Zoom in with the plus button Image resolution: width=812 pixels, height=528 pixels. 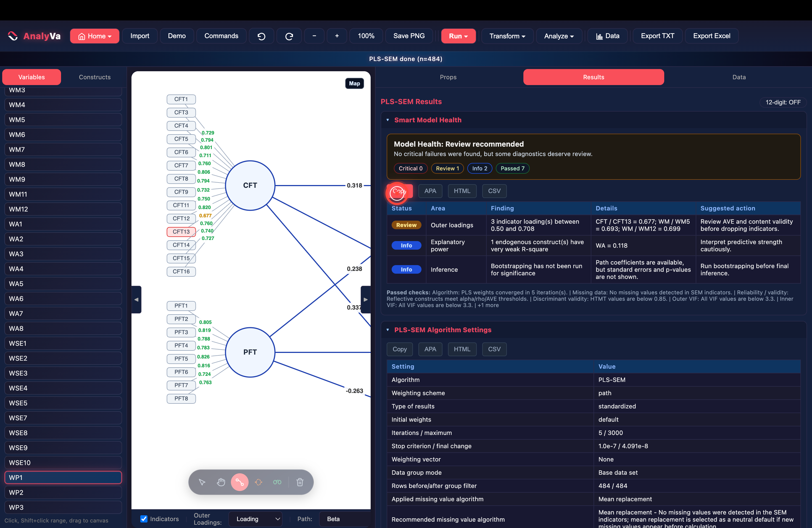pyautogui.click(x=337, y=36)
